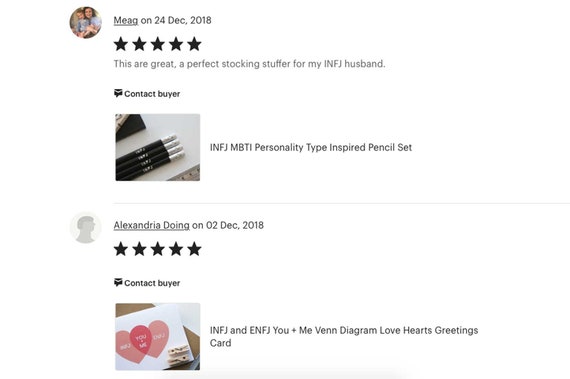Click the third star in Alexandria's rating
This screenshot has height=379, width=570.
click(x=158, y=249)
